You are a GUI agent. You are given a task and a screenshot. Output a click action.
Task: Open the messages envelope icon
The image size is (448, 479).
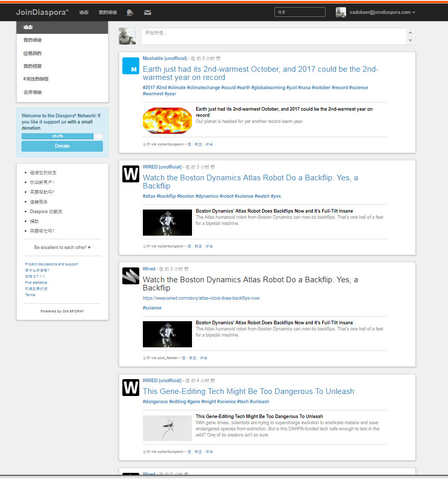[147, 12]
